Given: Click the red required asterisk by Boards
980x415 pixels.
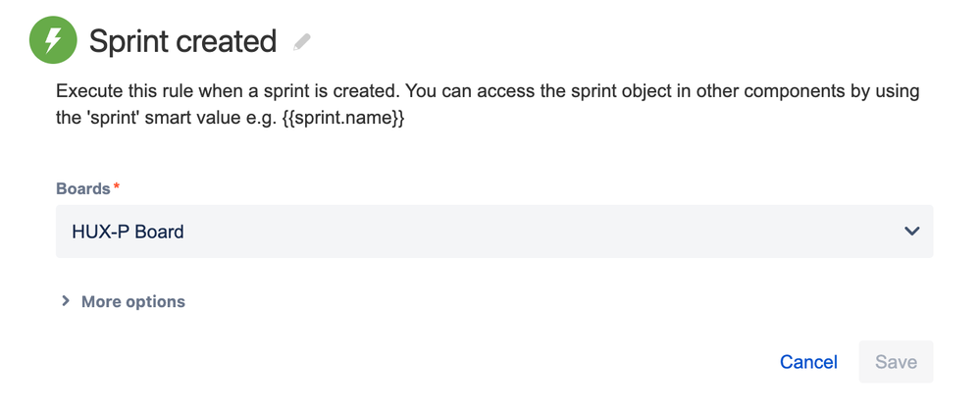Looking at the screenshot, I should (x=117, y=186).
